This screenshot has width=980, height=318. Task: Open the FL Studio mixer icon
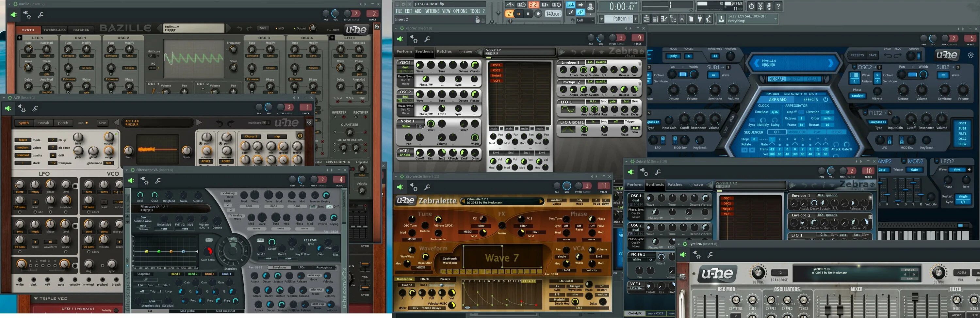click(682, 19)
